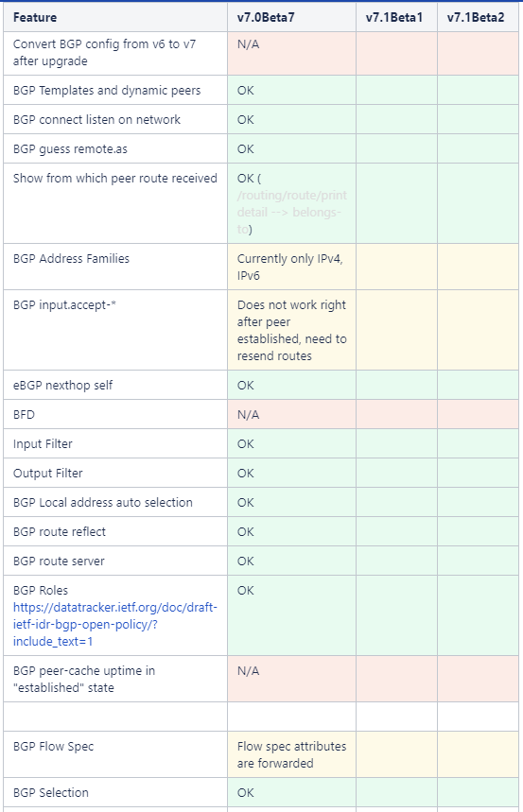
Task: Click the Convert BGP config from v6 cell
Action: point(115,53)
